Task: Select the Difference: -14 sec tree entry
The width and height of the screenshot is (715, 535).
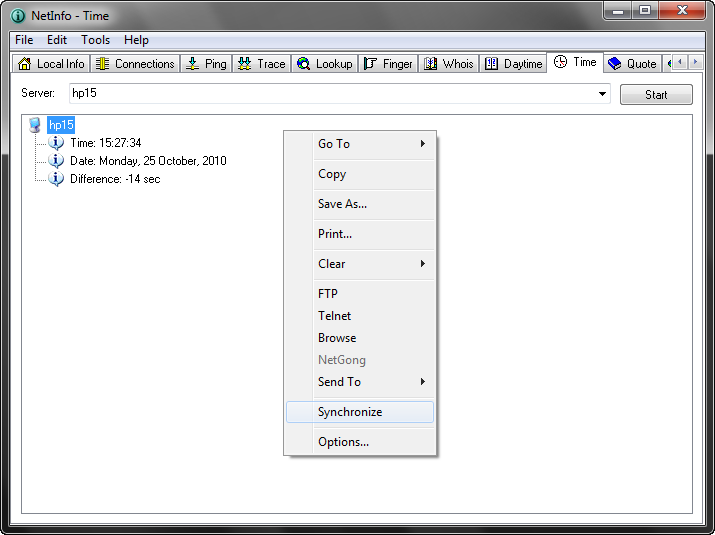Action: point(114,179)
